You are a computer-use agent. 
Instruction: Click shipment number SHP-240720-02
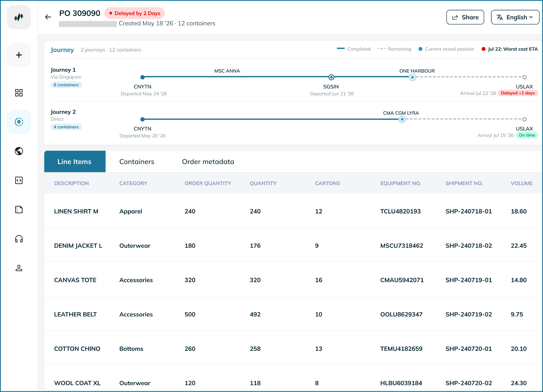point(469,383)
